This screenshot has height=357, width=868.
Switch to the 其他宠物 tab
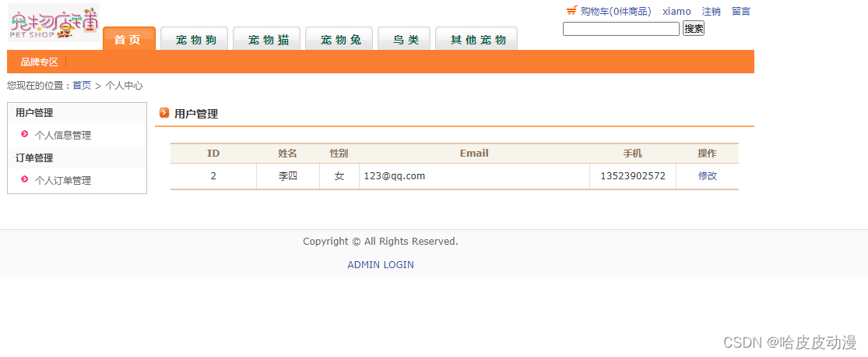click(476, 38)
